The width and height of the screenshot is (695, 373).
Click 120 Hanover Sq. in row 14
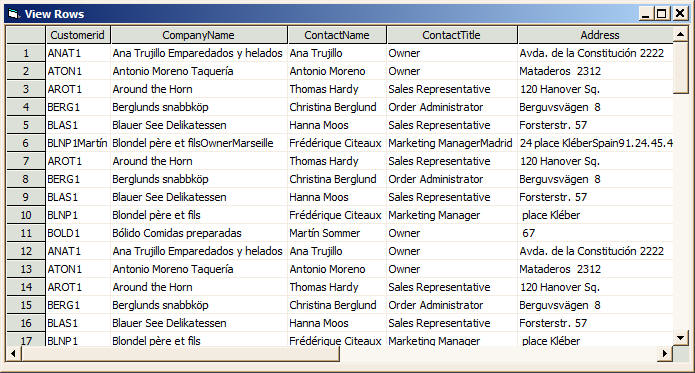[x=595, y=288]
